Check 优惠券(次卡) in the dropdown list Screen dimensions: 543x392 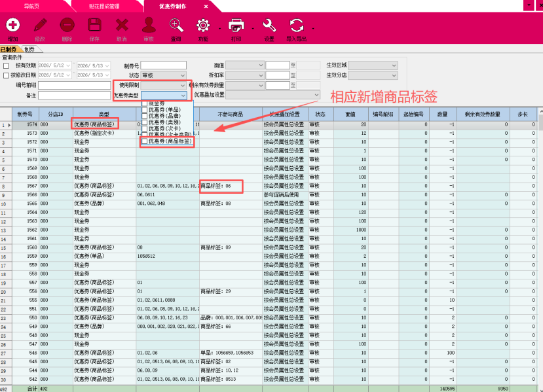click(145, 128)
